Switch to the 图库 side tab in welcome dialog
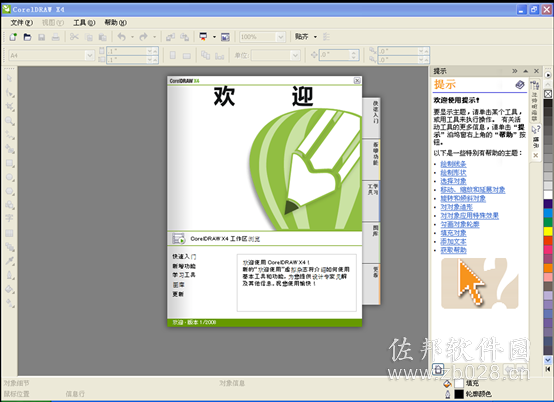Screen dimensions: 554x402 (x=371, y=242)
